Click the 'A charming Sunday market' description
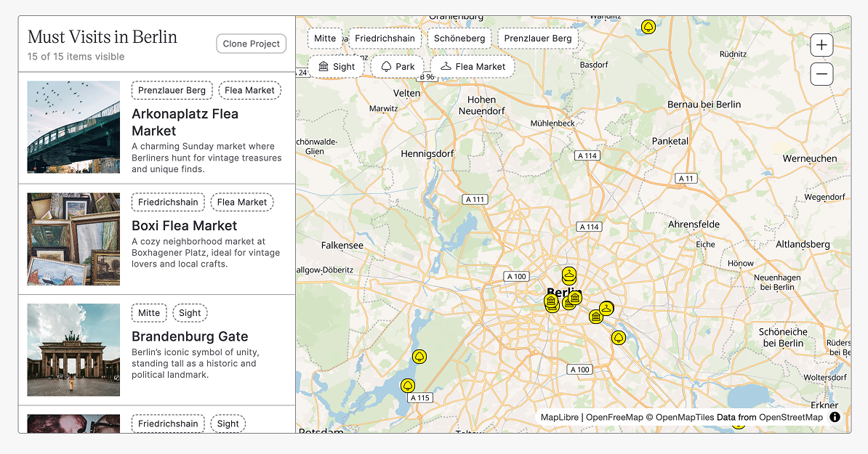This screenshot has width=868, height=454. click(206, 158)
